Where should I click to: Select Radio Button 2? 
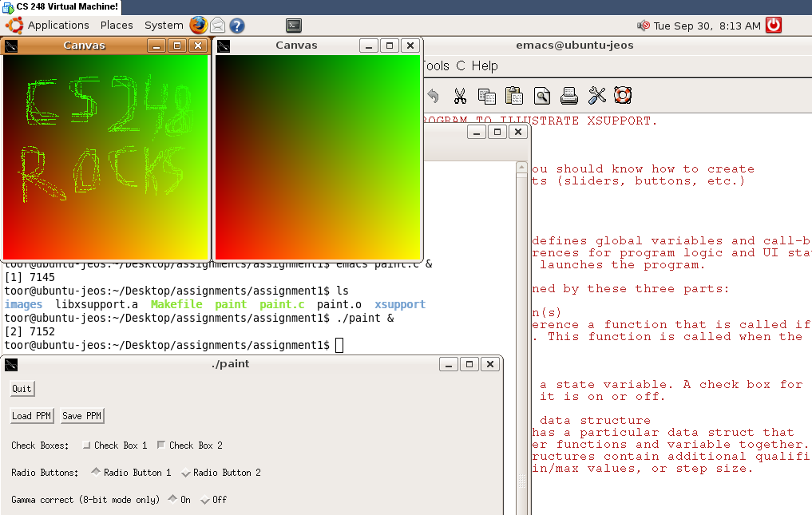coord(186,473)
